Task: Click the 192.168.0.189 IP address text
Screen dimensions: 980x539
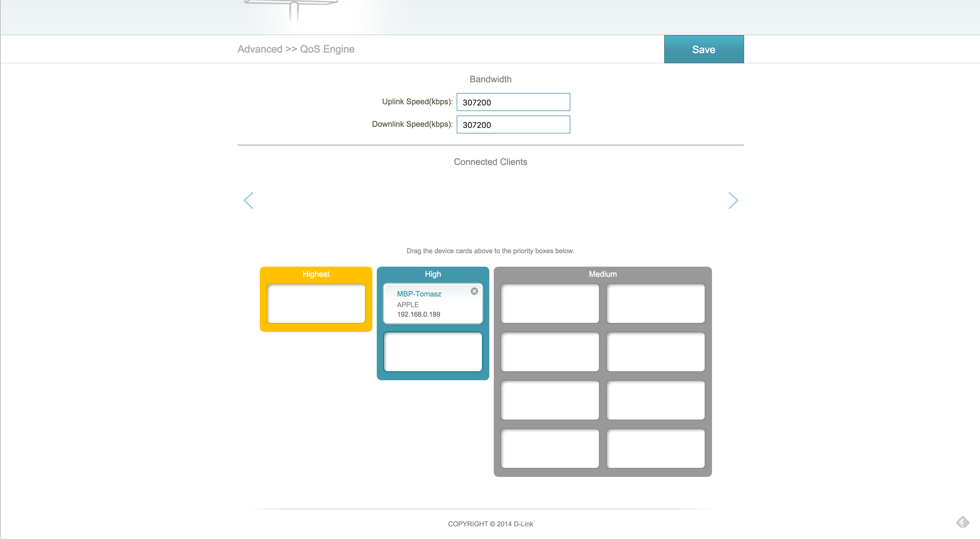Action: coord(418,314)
